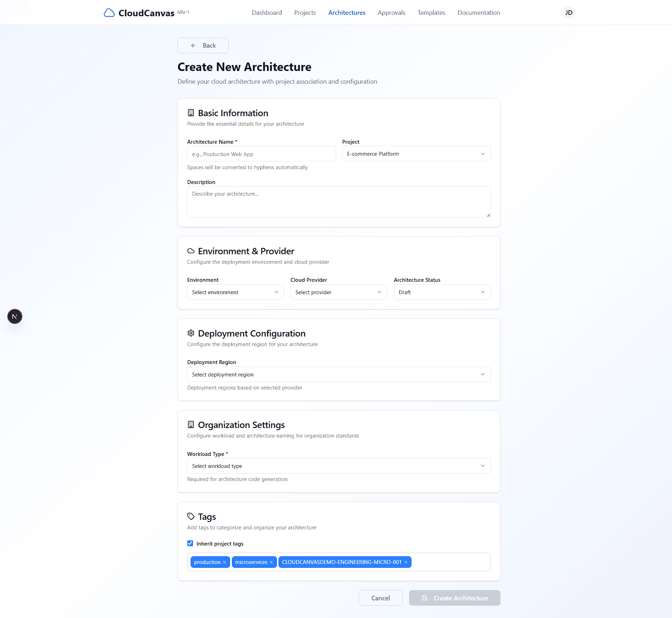Image resolution: width=672 pixels, height=618 pixels.
Task: Click the Next.js dev tools badge
Action: click(15, 316)
